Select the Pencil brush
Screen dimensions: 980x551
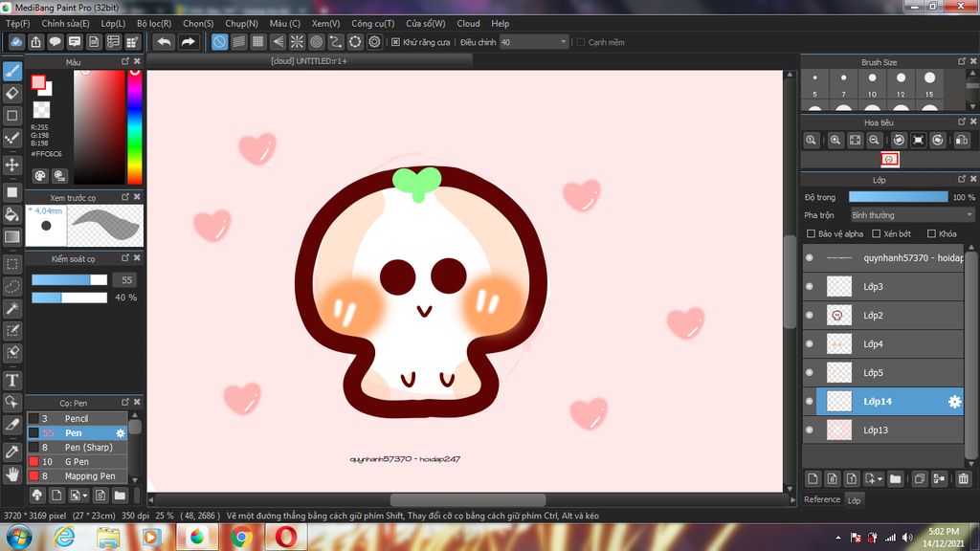click(x=78, y=419)
